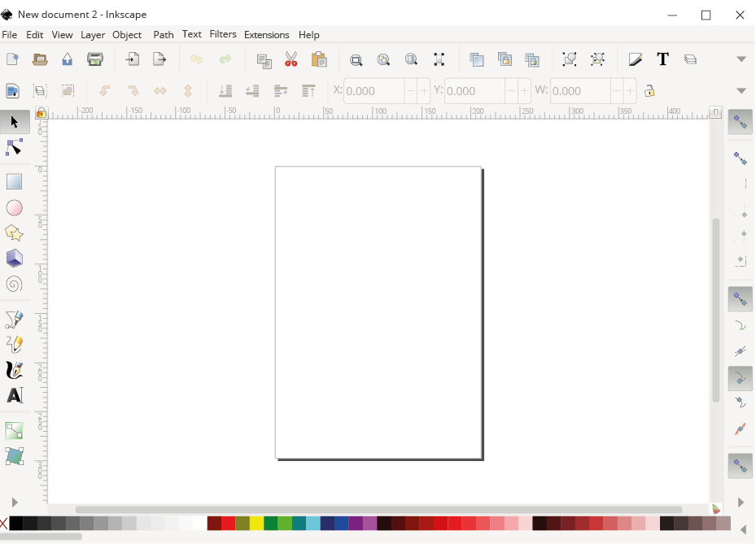Expand the tool options overflow arrow

[x=741, y=90]
